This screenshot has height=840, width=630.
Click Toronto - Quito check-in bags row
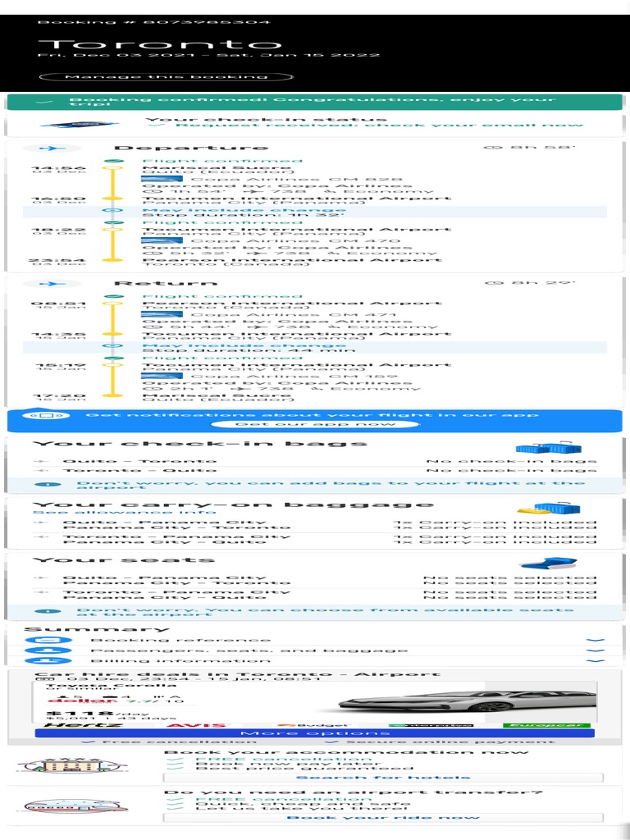[x=314, y=470]
